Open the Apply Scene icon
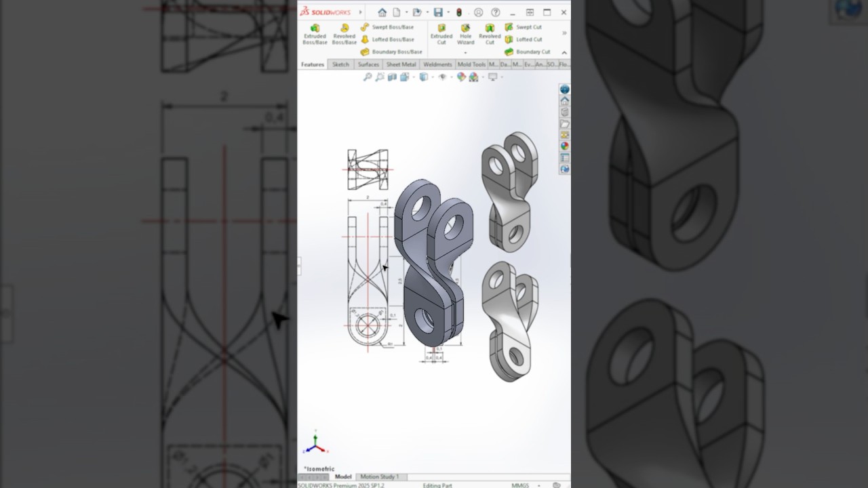 pos(473,77)
